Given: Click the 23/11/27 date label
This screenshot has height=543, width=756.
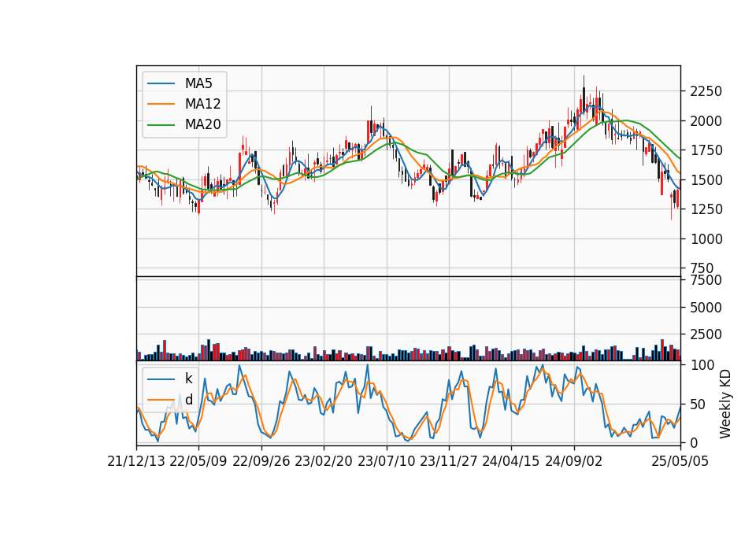Looking at the screenshot, I should pyautogui.click(x=448, y=462).
